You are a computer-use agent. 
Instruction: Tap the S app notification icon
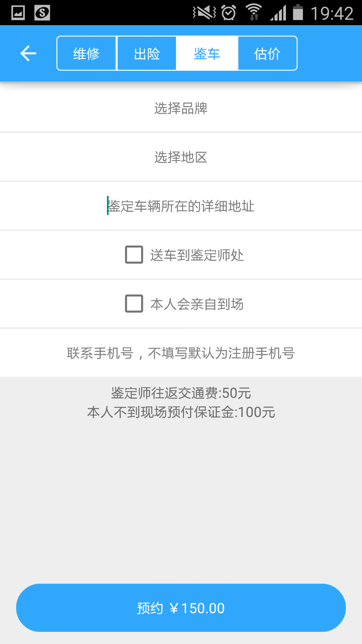coord(42,13)
